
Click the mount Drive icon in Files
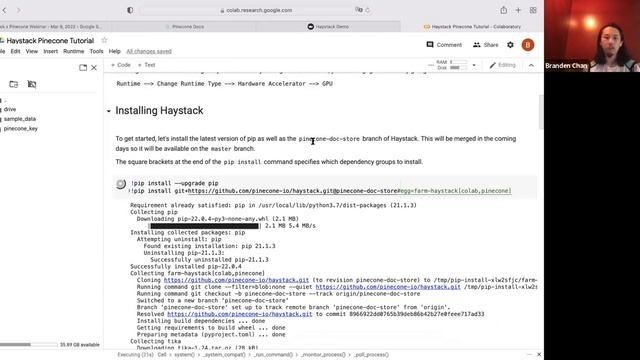(x=31, y=84)
